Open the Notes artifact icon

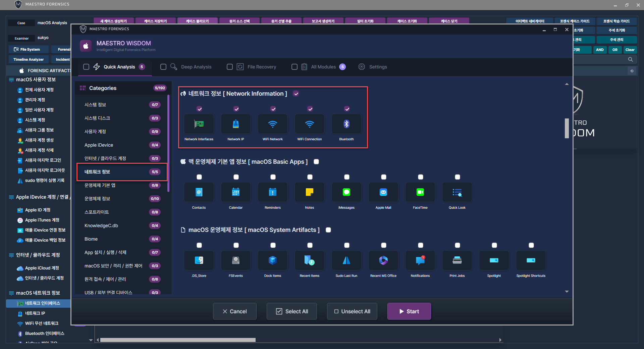(309, 192)
